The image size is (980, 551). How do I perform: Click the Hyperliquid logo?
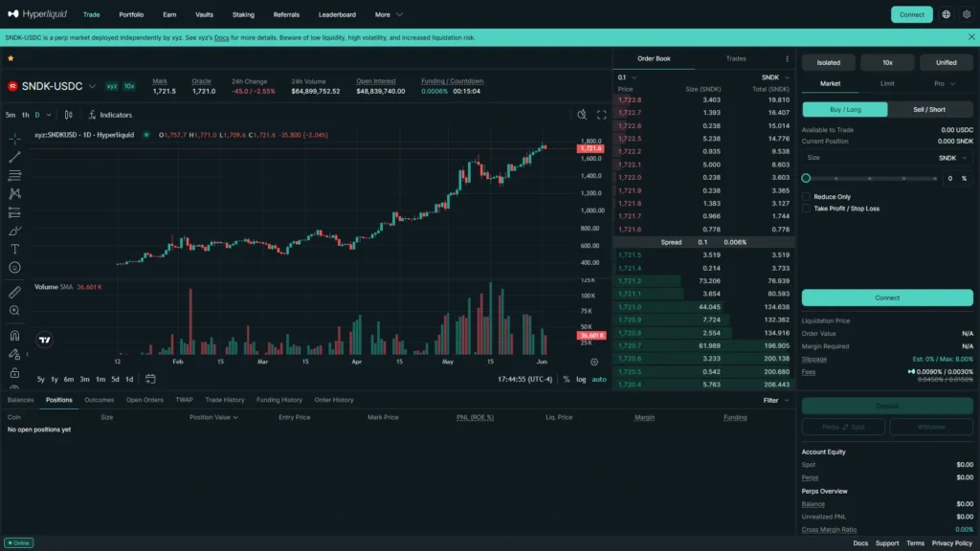pyautogui.click(x=37, y=13)
